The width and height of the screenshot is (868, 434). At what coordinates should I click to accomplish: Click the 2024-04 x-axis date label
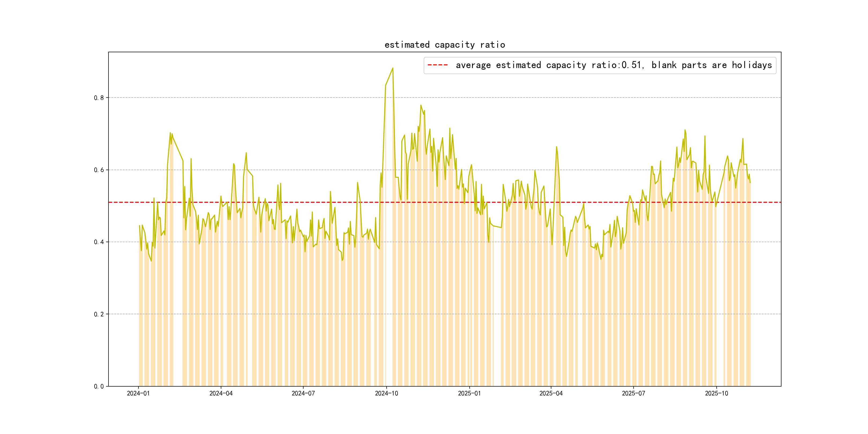[x=221, y=393]
